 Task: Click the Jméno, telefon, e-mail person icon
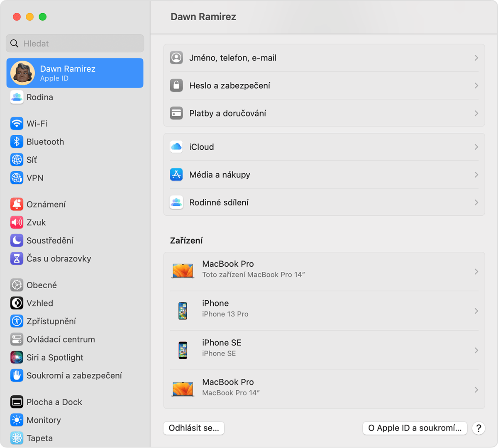point(176,58)
